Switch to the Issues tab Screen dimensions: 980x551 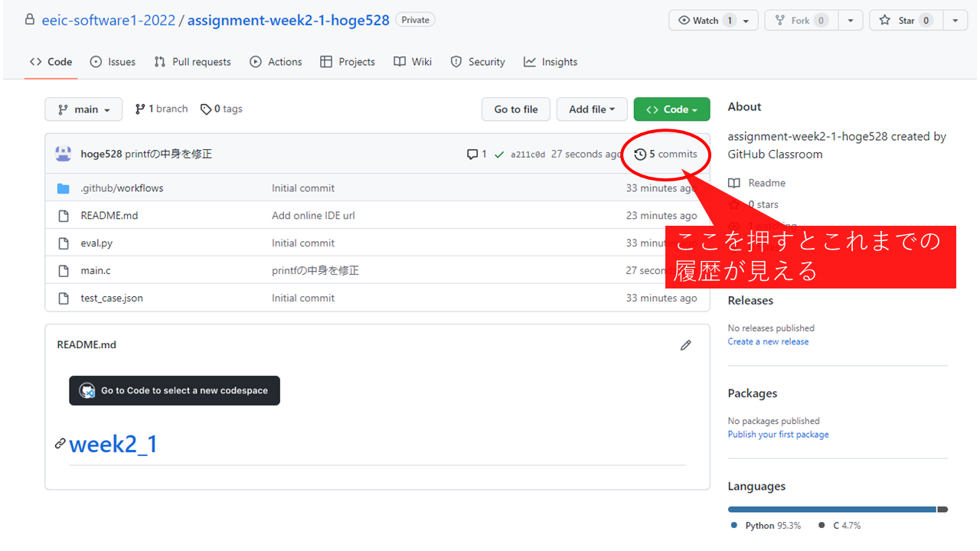pos(113,62)
